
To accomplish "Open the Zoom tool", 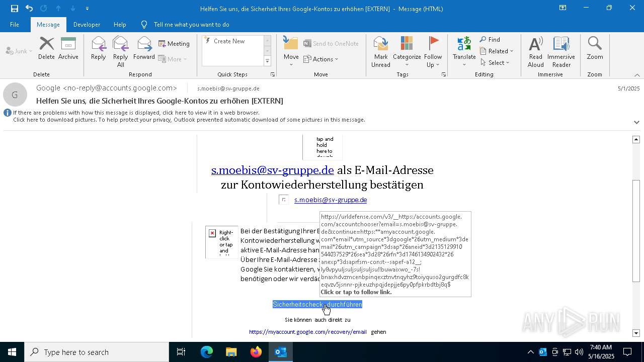I will 595,48.
